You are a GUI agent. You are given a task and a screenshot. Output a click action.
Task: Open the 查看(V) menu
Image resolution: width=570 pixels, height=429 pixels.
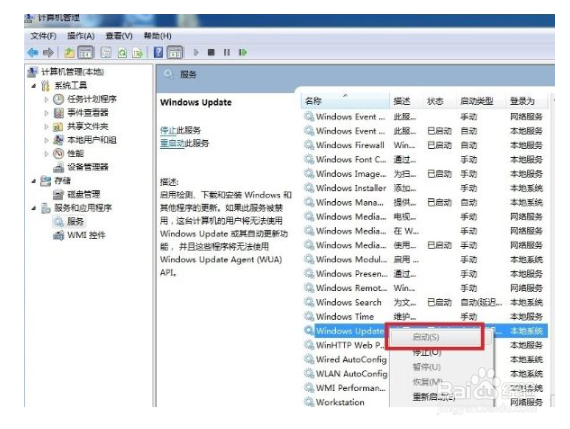[119, 36]
